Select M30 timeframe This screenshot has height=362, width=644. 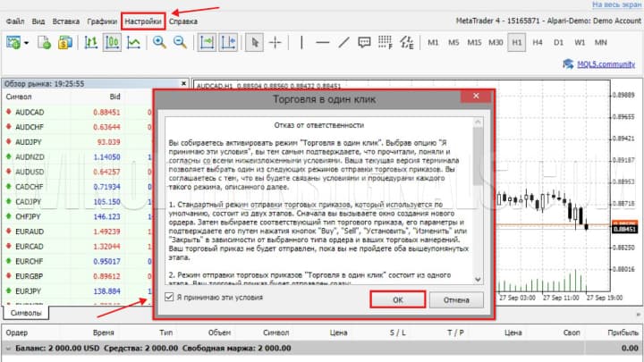[496, 42]
